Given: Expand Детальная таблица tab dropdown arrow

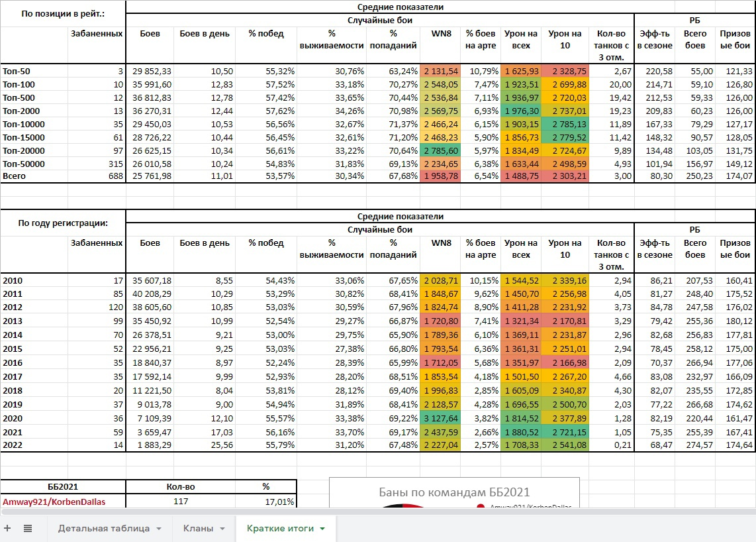Looking at the screenshot, I should point(159,529).
